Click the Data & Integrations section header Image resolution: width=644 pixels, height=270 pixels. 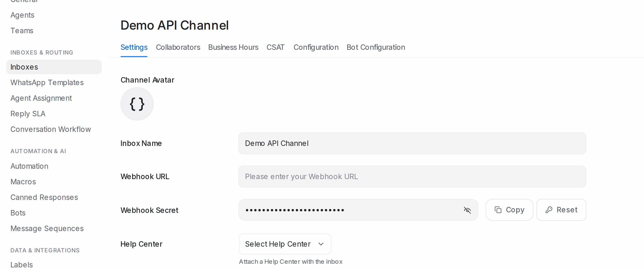coord(45,250)
